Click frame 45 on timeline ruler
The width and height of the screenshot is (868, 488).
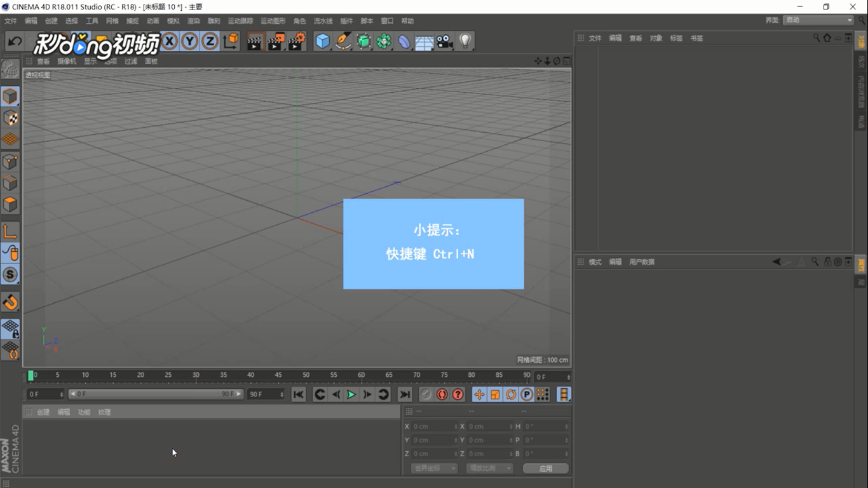[x=278, y=376]
